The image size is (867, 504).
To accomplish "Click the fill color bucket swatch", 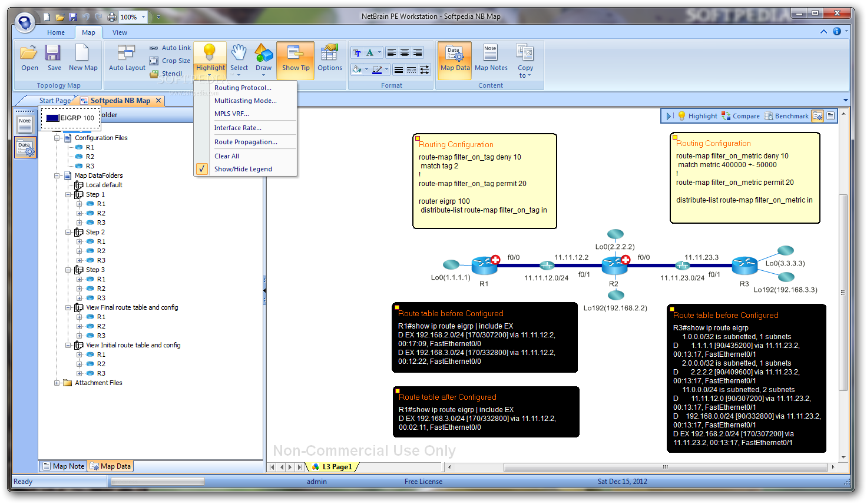I will (x=357, y=70).
